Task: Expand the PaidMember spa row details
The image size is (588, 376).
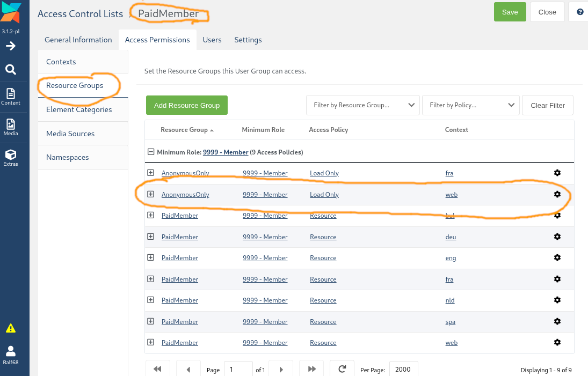Action: click(150, 321)
